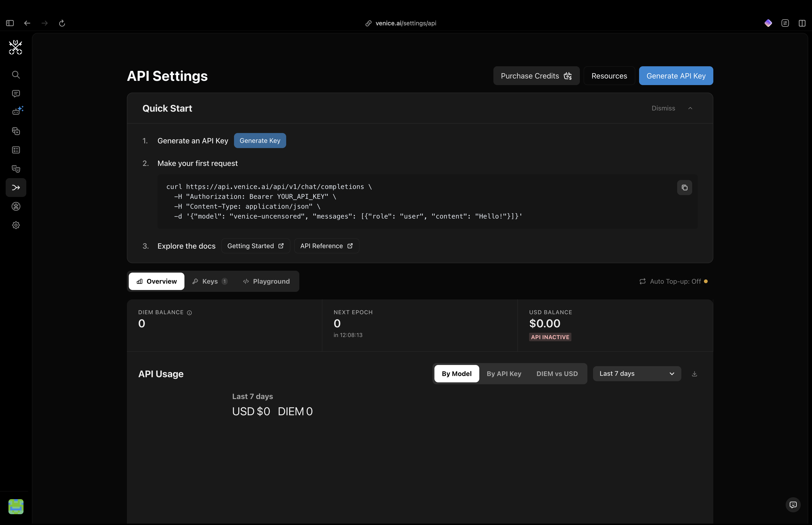This screenshot has width=812, height=525.
Task: Open the API Reference docs link
Action: 326,246
